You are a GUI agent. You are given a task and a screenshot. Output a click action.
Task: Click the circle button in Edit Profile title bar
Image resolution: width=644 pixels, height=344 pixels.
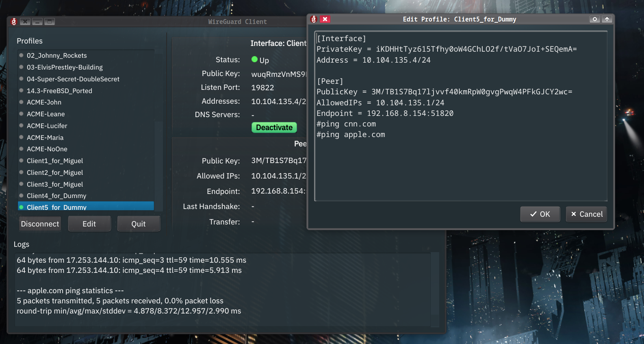tap(594, 19)
